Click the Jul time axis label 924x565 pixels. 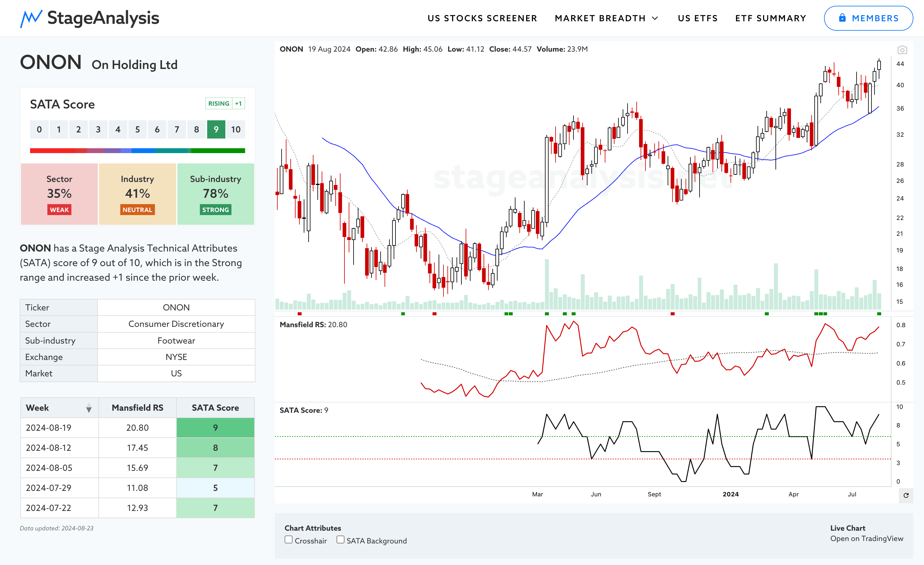852,494
